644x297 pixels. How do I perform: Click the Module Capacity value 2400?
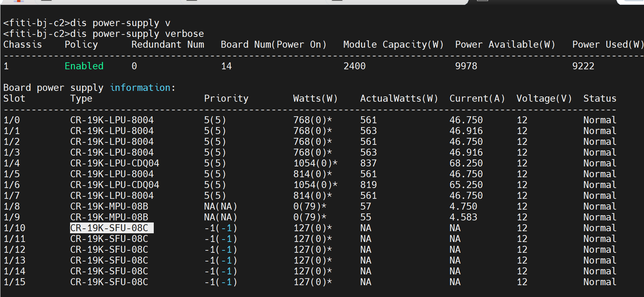tap(354, 66)
